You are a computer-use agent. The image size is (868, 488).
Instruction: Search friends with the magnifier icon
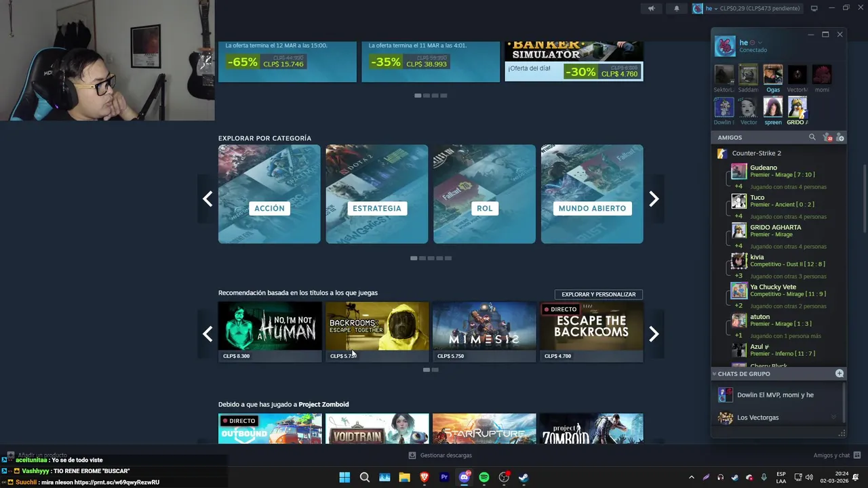pyautogui.click(x=812, y=137)
